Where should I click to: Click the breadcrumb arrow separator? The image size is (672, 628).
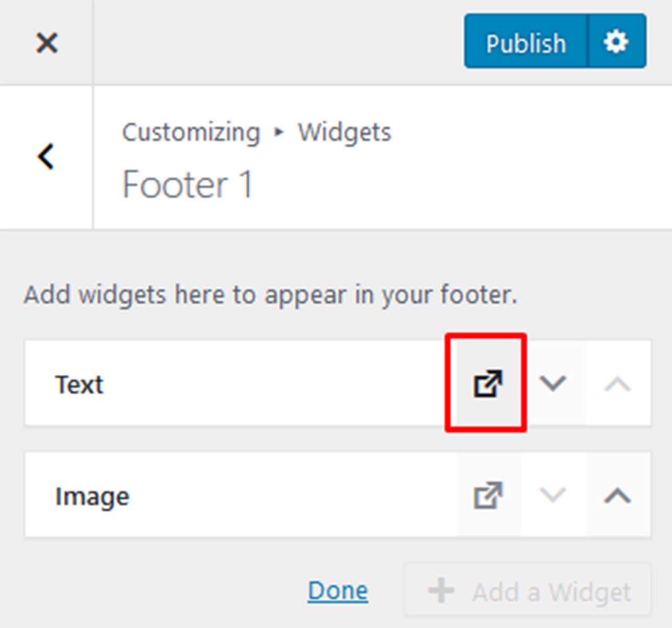pyautogui.click(x=279, y=132)
